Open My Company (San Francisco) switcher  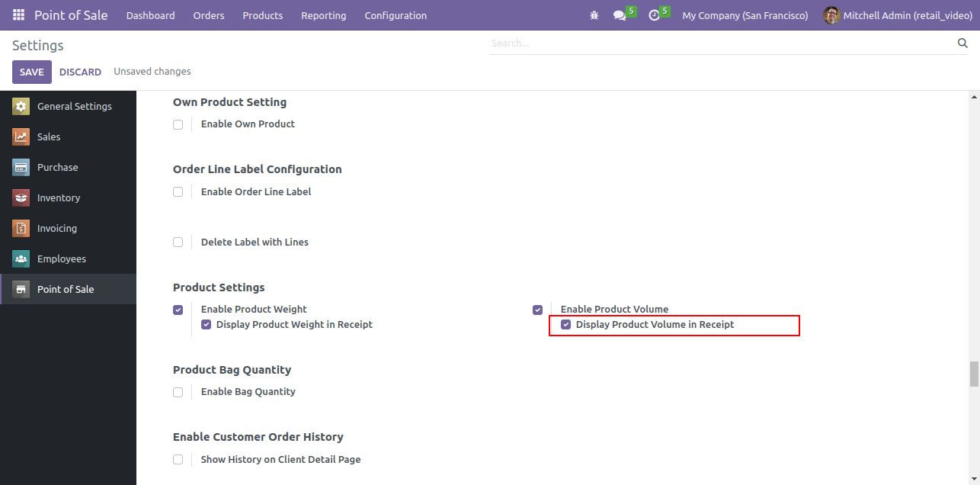point(745,15)
